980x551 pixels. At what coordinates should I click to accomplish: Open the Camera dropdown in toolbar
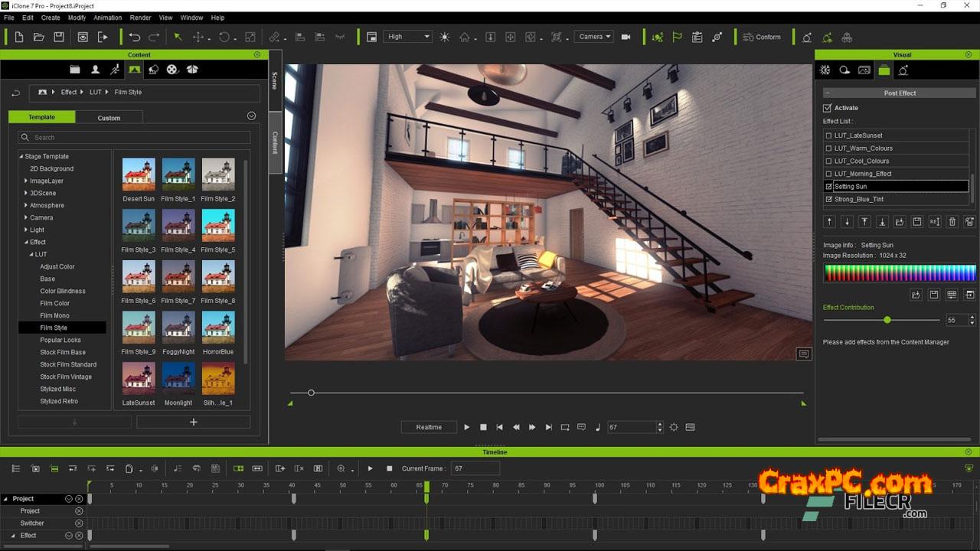pyautogui.click(x=594, y=37)
